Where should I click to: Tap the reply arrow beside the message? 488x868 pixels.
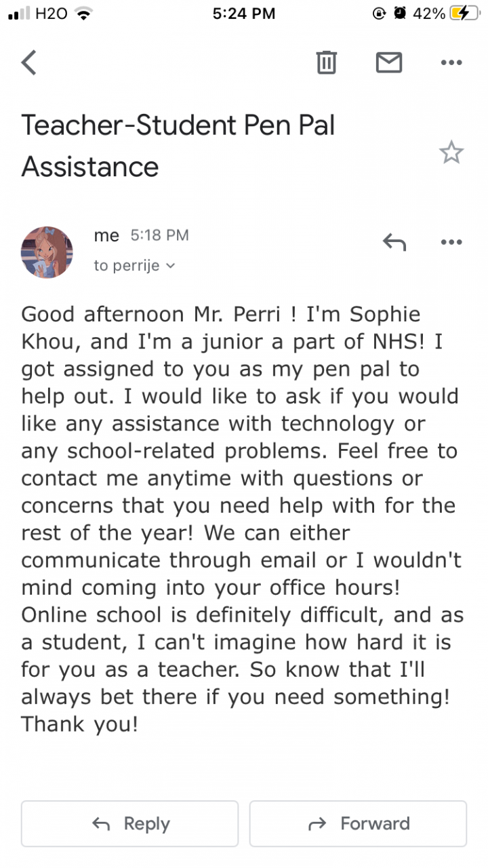pos(394,241)
